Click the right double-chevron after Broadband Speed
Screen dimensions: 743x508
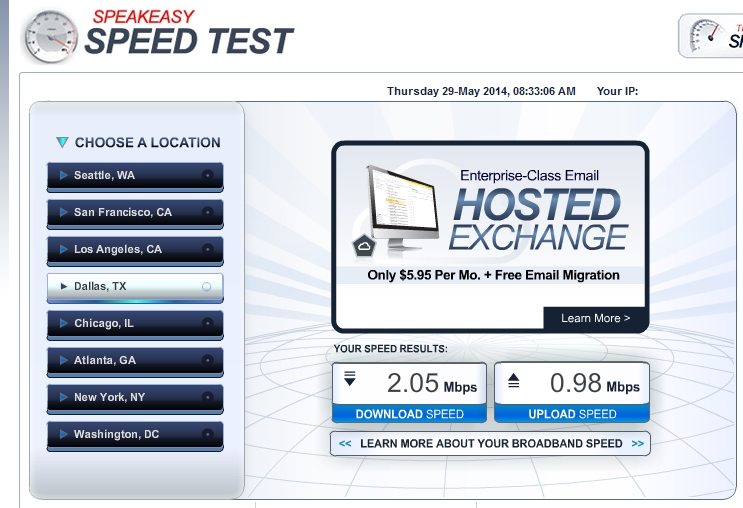636,443
